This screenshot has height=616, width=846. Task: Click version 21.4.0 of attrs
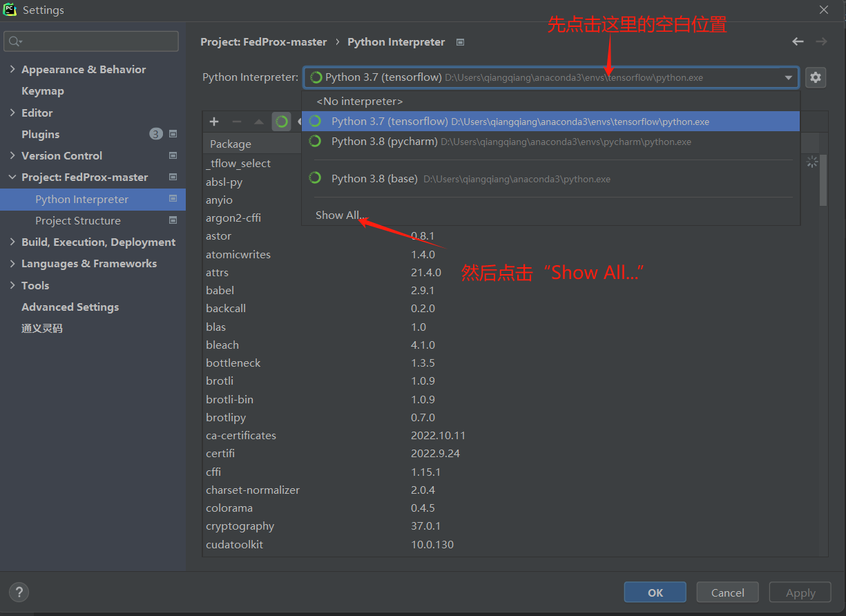[x=426, y=272]
